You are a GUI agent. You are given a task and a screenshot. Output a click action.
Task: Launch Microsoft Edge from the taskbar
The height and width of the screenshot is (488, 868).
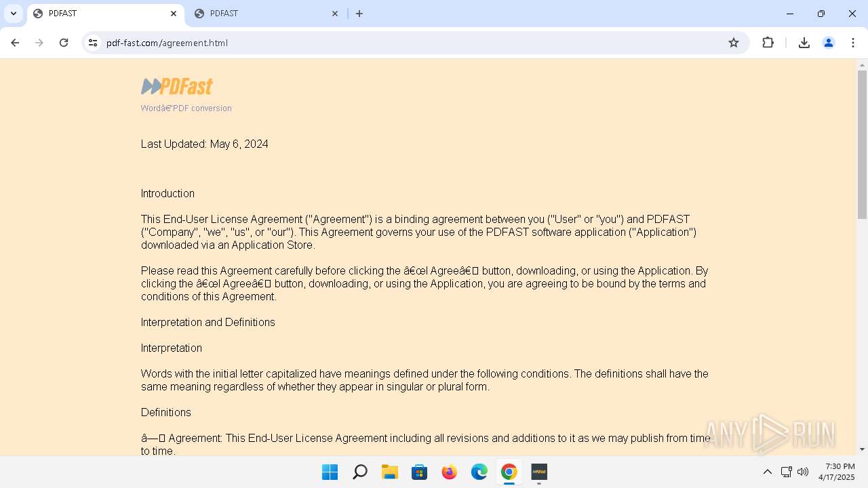pyautogui.click(x=479, y=472)
